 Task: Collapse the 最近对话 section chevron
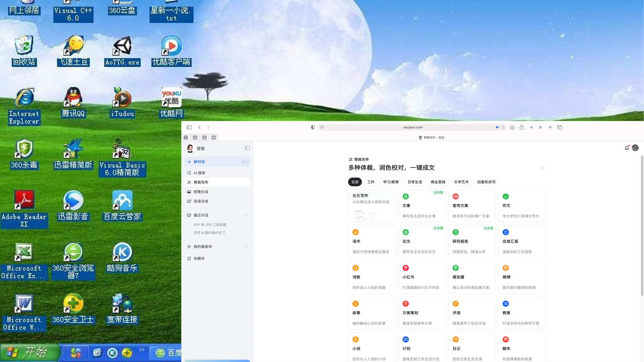pyautogui.click(x=246, y=215)
